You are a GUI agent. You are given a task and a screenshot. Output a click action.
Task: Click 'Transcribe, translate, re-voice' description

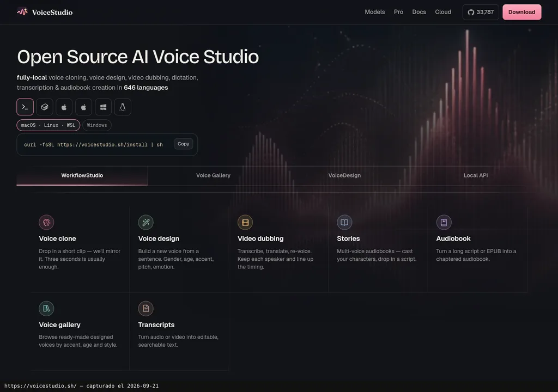coord(275,259)
